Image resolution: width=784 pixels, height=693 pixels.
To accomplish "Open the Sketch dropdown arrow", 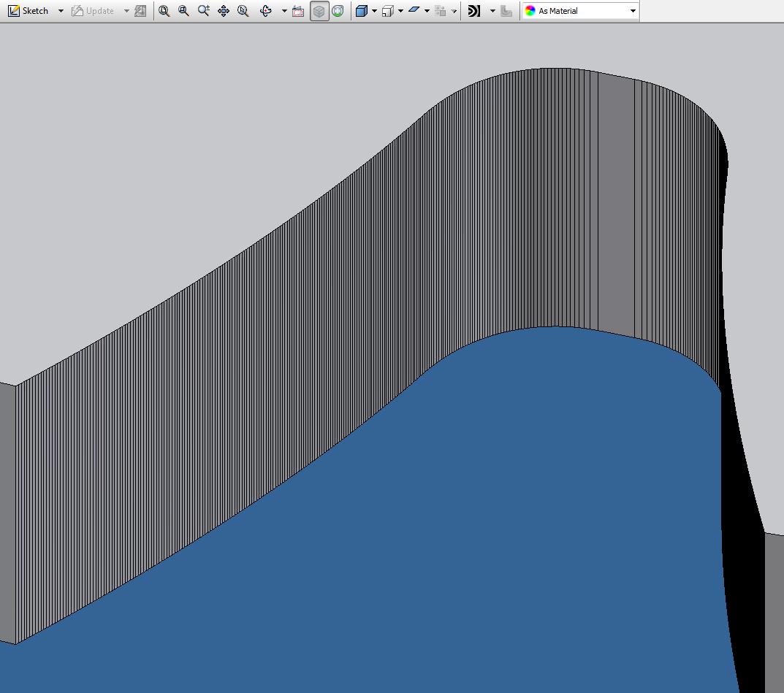I will (61, 11).
